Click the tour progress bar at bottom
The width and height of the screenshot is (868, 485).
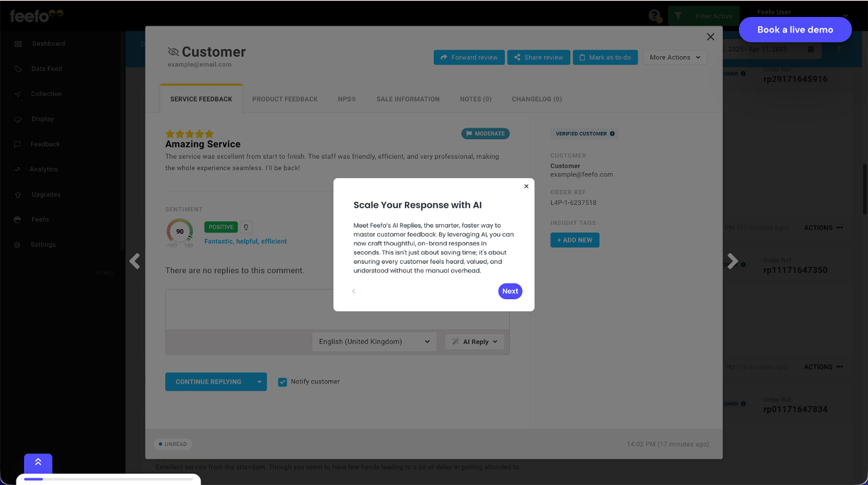tap(108, 479)
